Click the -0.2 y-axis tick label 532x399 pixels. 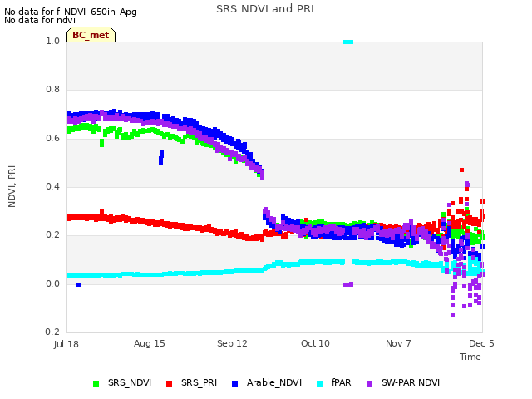pyautogui.click(x=51, y=332)
